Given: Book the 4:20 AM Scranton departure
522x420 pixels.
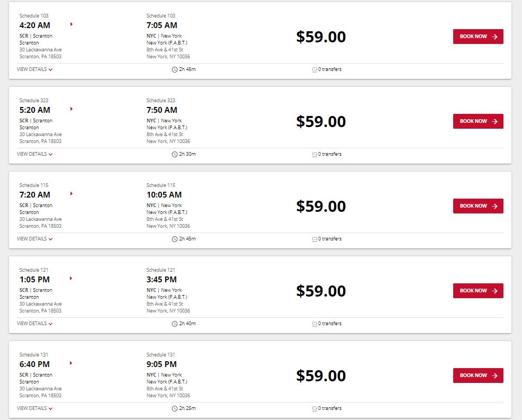Looking at the screenshot, I should tap(478, 37).
